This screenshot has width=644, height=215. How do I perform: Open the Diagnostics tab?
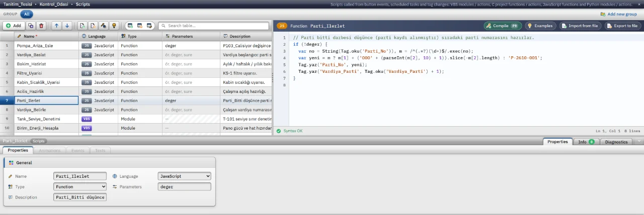tap(616, 142)
